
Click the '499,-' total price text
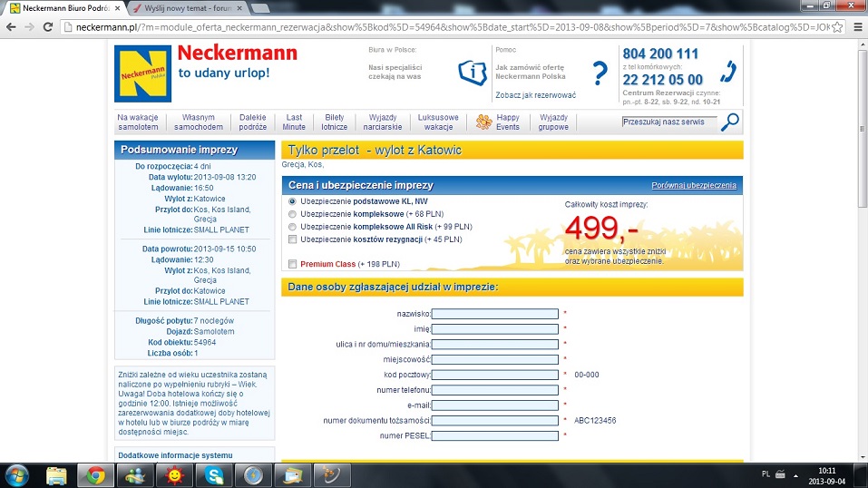tap(601, 228)
